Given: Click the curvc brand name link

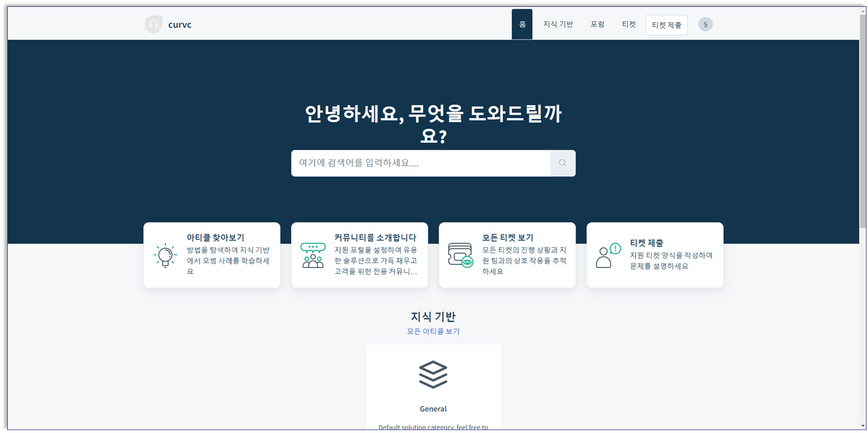Looking at the screenshot, I should [x=180, y=24].
